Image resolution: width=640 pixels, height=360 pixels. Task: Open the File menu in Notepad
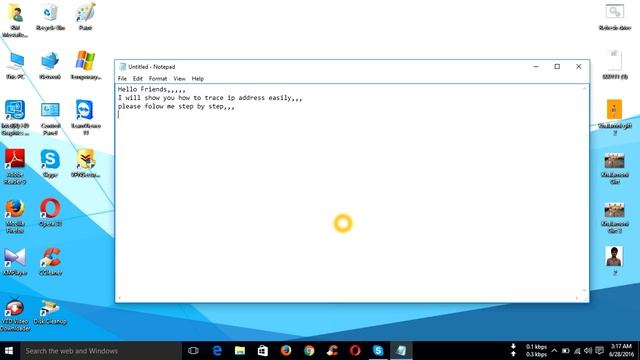[122, 78]
